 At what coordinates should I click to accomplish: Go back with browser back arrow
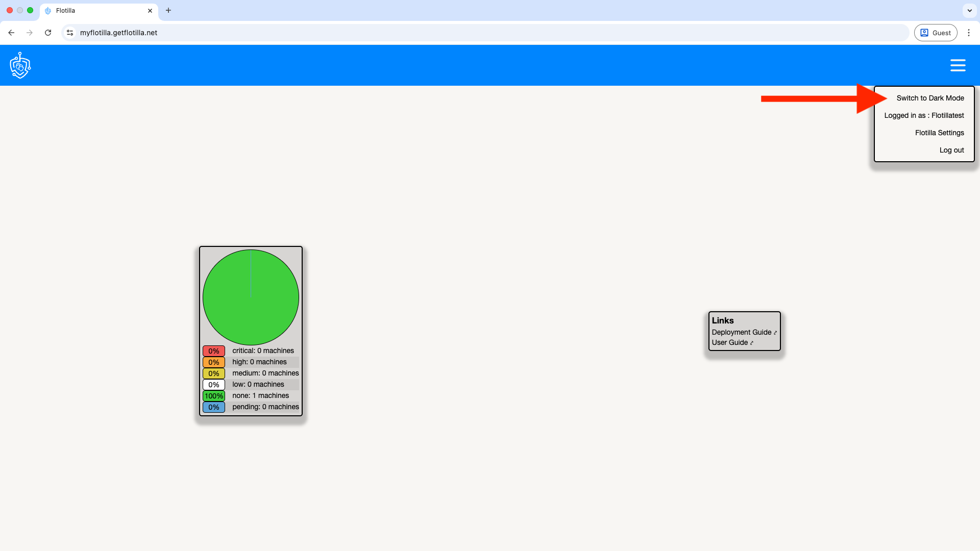(11, 33)
